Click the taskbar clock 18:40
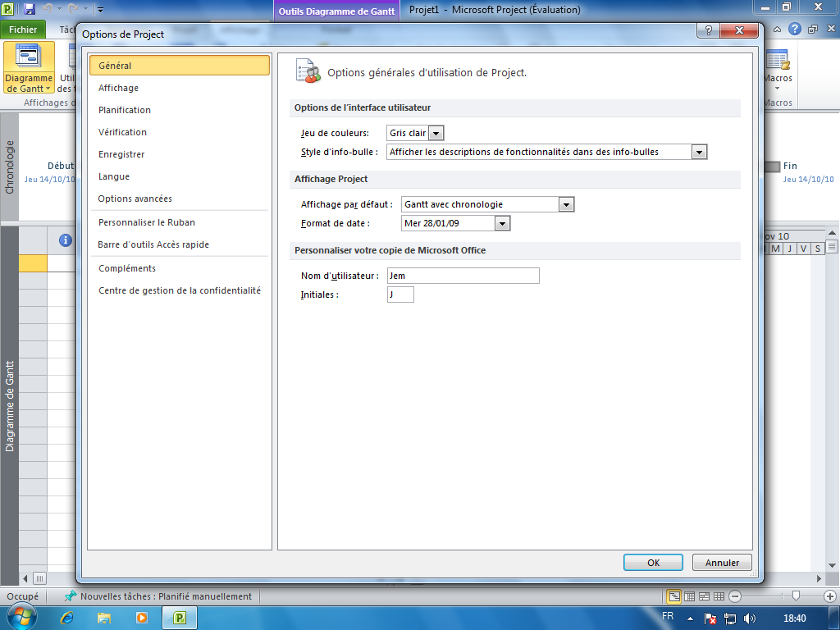Screen dimensions: 840x630 (794, 619)
